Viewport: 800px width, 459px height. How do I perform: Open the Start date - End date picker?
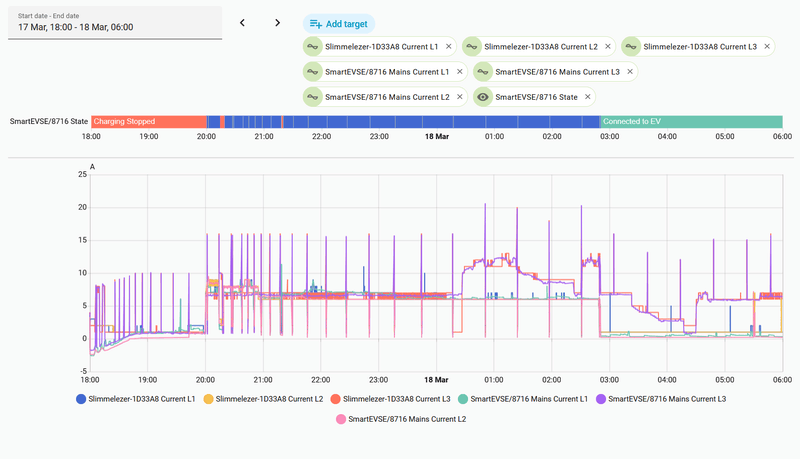pyautogui.click(x=115, y=23)
